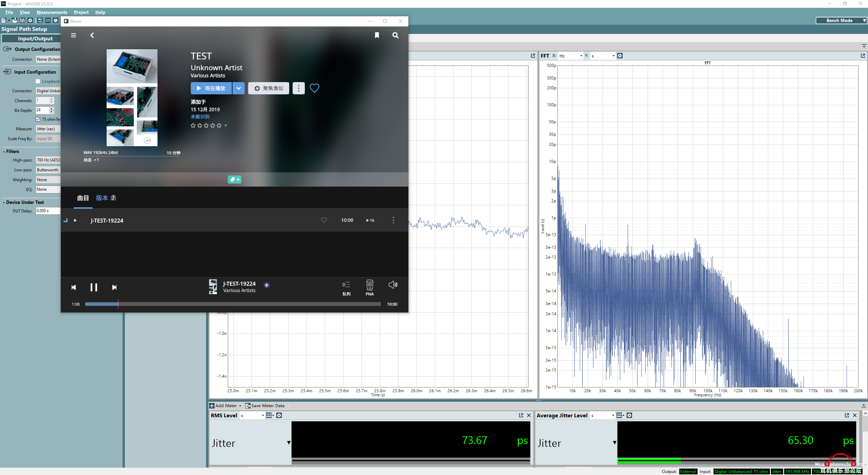Open the Bench Mode dropdown
This screenshot has width=868, height=475.
[841, 20]
